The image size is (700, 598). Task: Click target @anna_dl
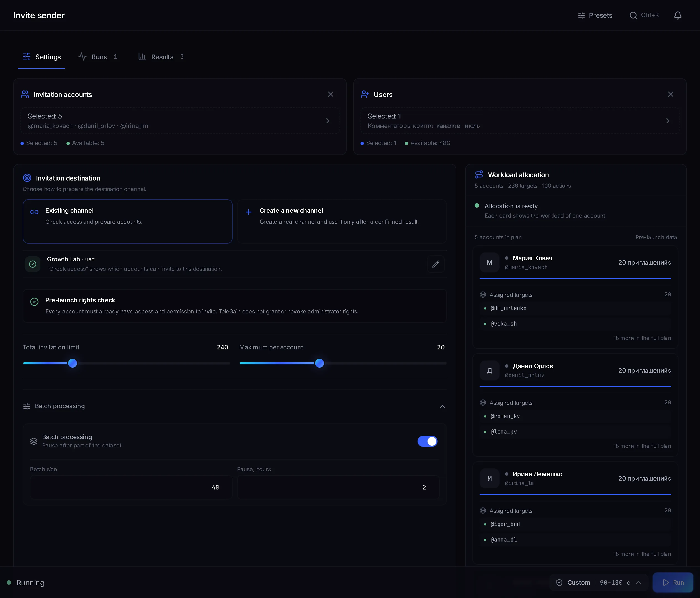coord(575,540)
